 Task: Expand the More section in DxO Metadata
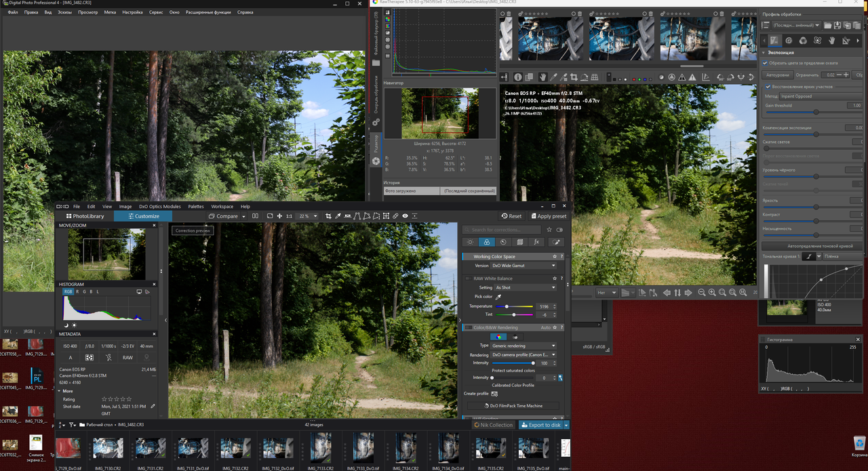point(66,391)
